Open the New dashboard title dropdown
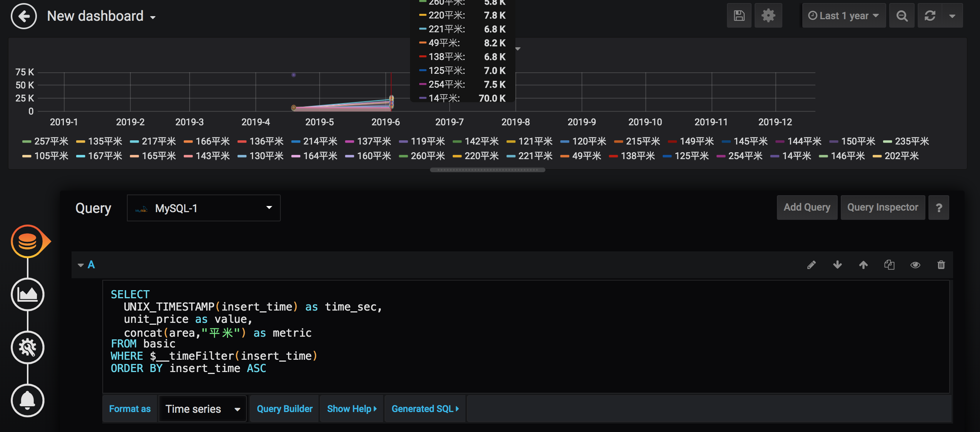 [102, 16]
